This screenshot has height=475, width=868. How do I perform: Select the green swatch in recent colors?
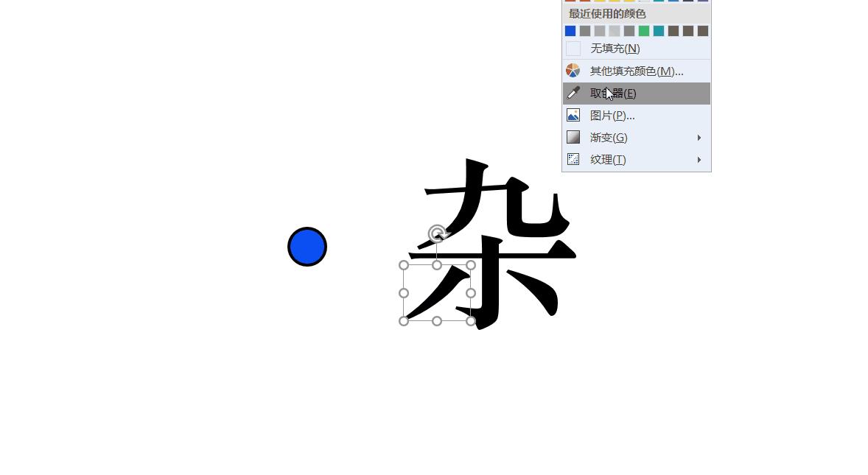pyautogui.click(x=644, y=30)
